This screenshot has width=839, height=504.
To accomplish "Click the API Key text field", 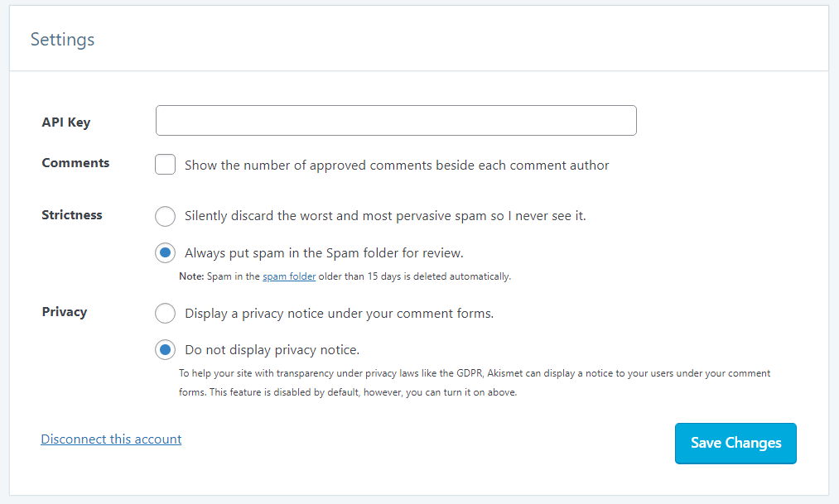I will tap(396, 121).
